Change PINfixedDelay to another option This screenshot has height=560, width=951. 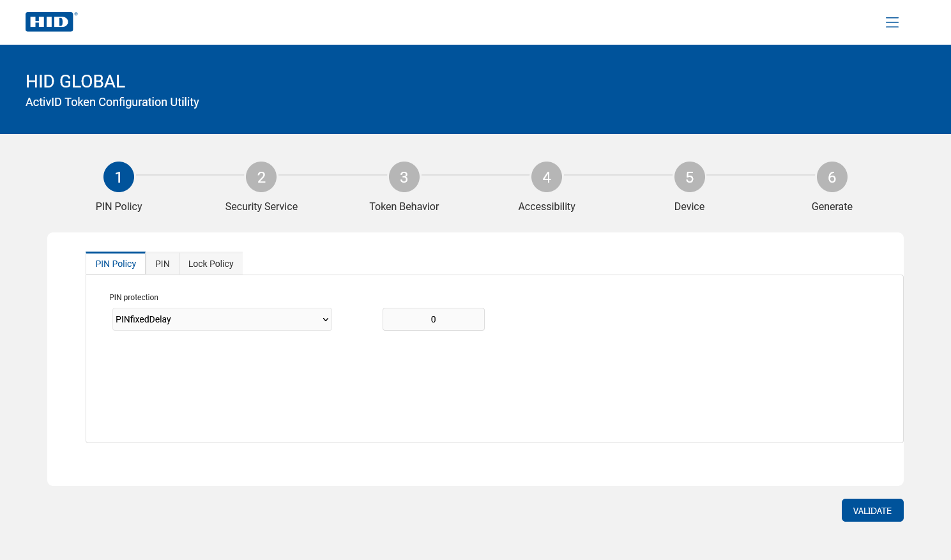(222, 319)
